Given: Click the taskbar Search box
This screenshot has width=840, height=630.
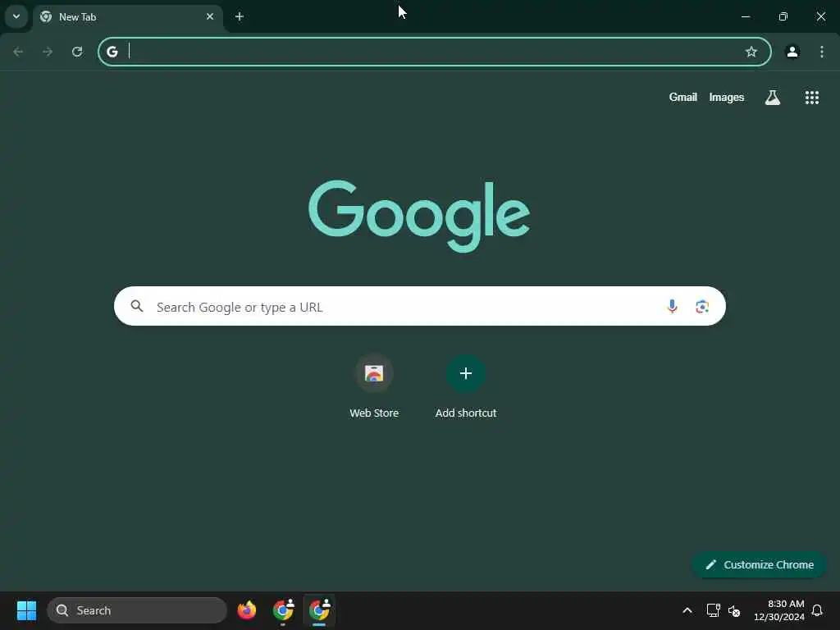Looking at the screenshot, I should [137, 610].
